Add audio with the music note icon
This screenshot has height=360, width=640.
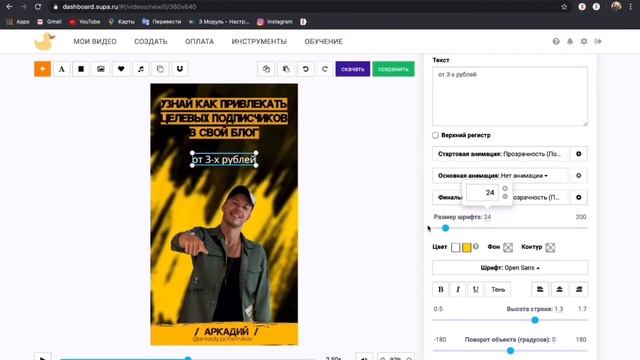pos(140,69)
